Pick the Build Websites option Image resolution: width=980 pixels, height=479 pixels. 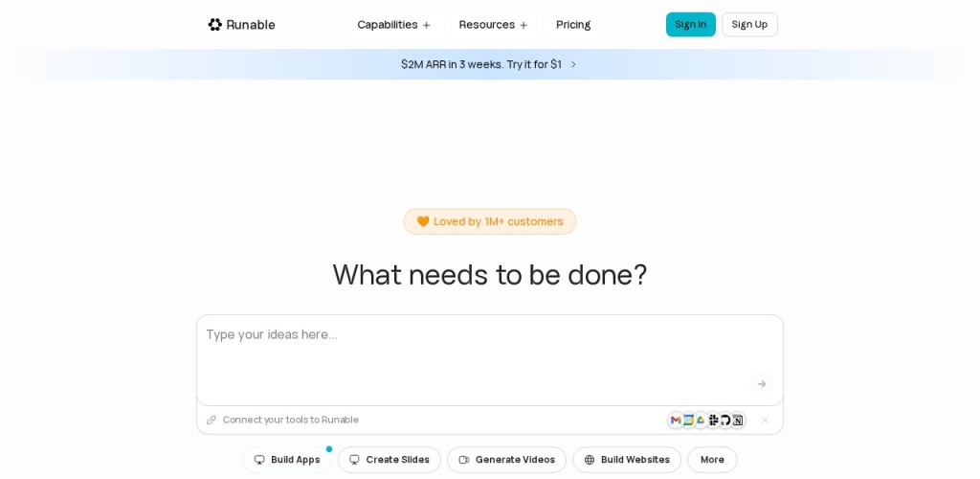[627, 460]
